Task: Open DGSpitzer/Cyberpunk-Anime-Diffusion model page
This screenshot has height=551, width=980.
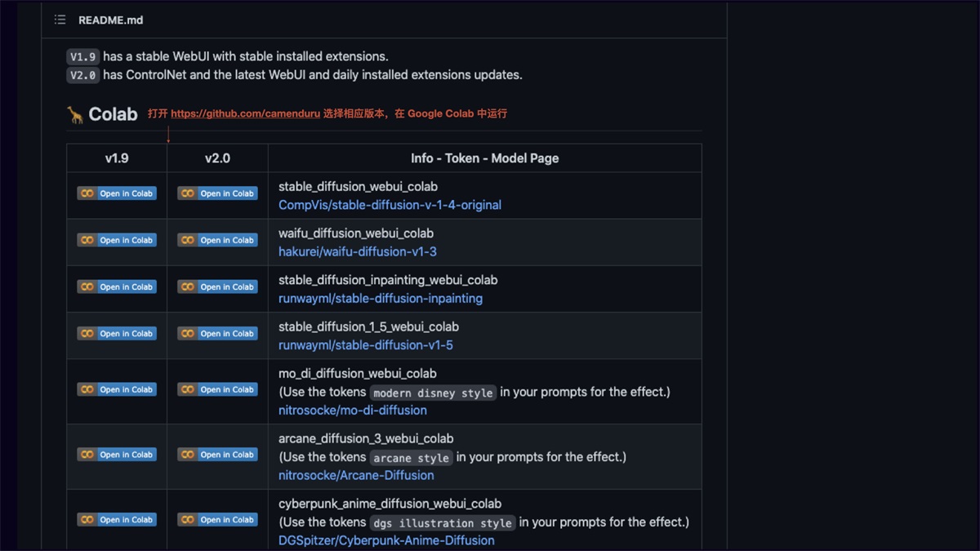Action: click(387, 540)
